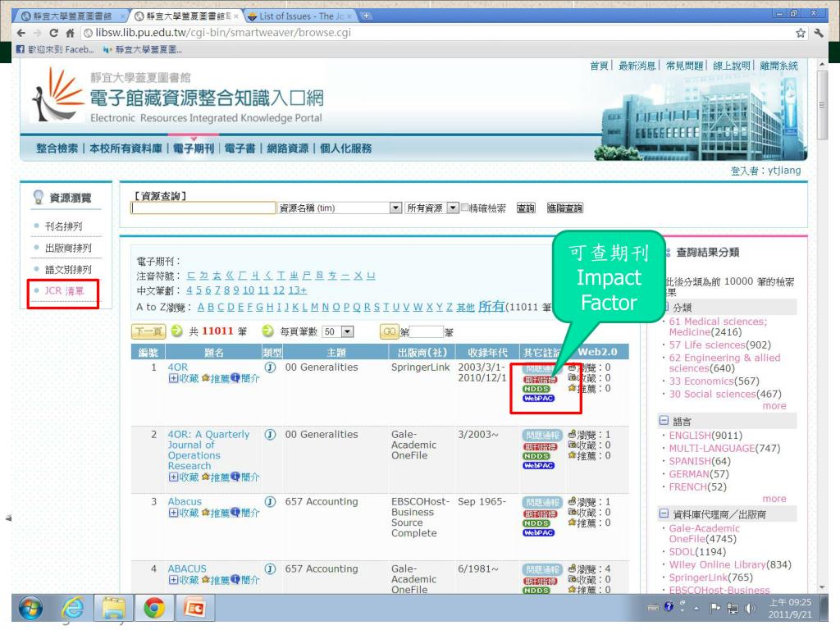This screenshot has width=840, height=630.
Task: Click the journal type icon for Abacus
Action: click(x=271, y=502)
